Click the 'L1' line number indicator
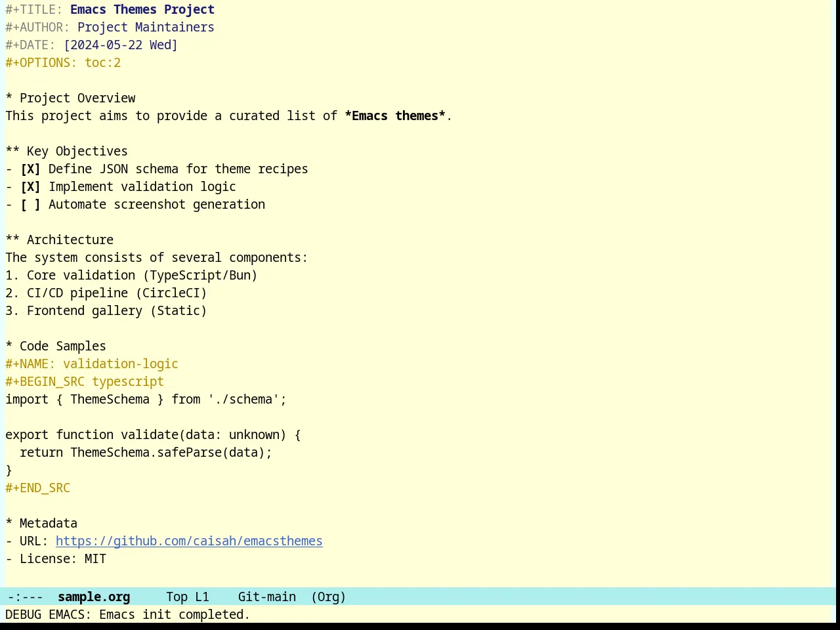Screen dimensions: 840x630 click(x=202, y=597)
